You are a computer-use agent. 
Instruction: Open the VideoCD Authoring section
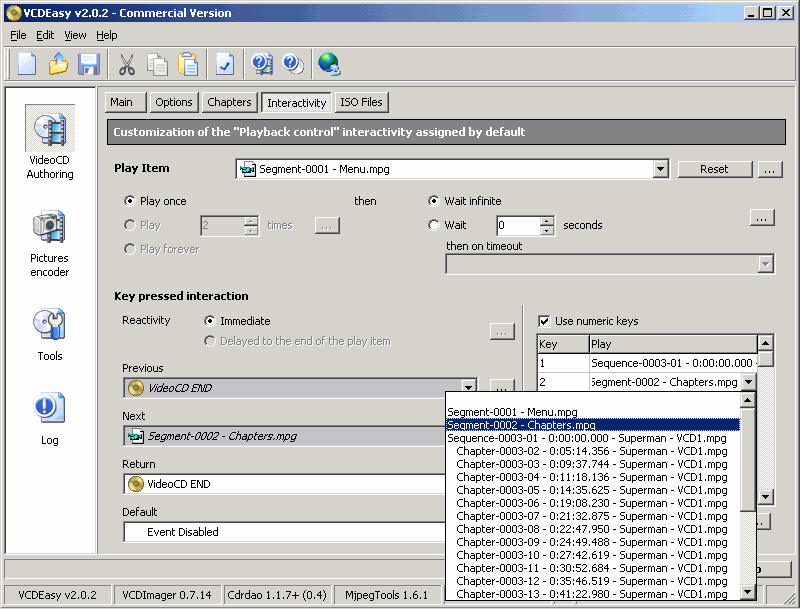coord(50,146)
